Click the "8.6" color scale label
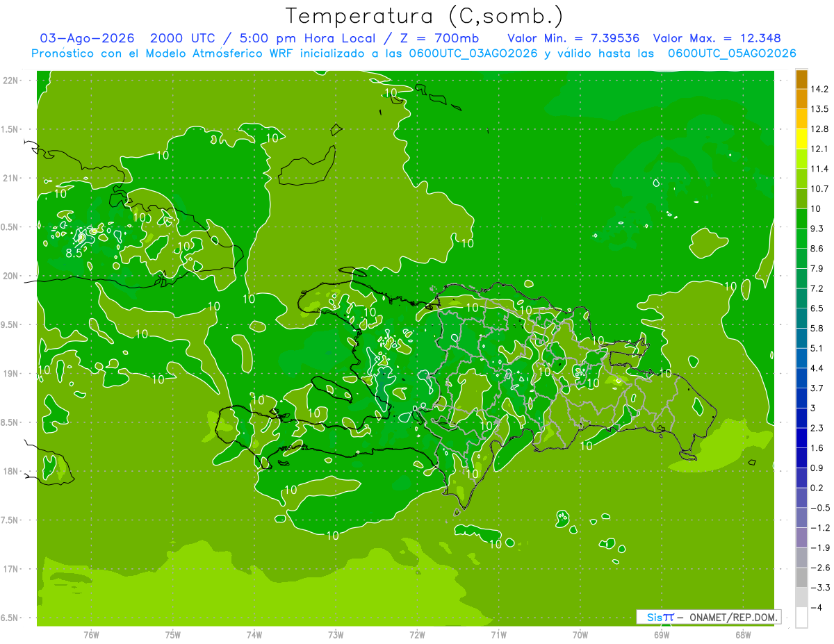Viewport: 834px width, 644px height. 817,249
